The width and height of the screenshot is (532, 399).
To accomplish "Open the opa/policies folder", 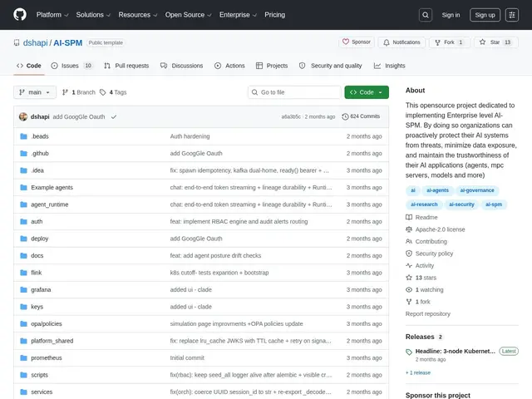I will point(47,323).
